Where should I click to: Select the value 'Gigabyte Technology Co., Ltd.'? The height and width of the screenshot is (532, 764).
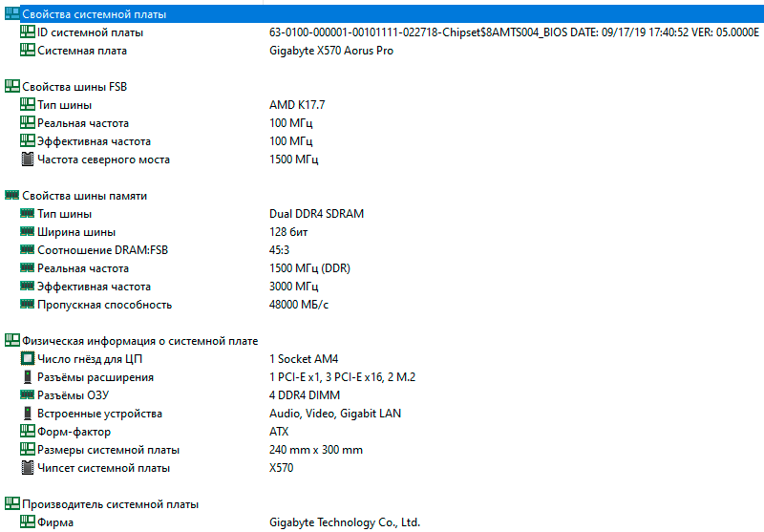click(x=345, y=522)
